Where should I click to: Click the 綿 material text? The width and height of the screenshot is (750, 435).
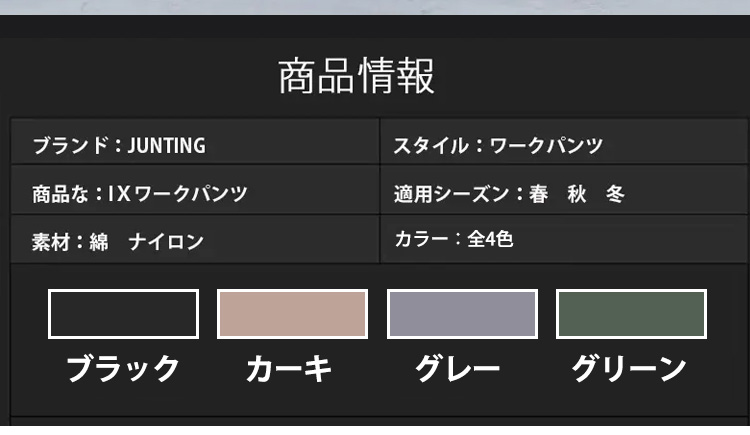click(x=99, y=242)
